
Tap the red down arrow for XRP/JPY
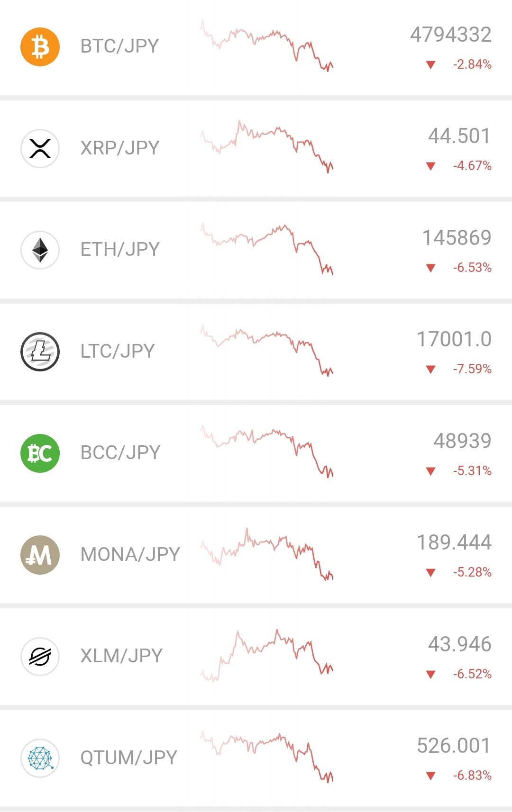pyautogui.click(x=430, y=166)
